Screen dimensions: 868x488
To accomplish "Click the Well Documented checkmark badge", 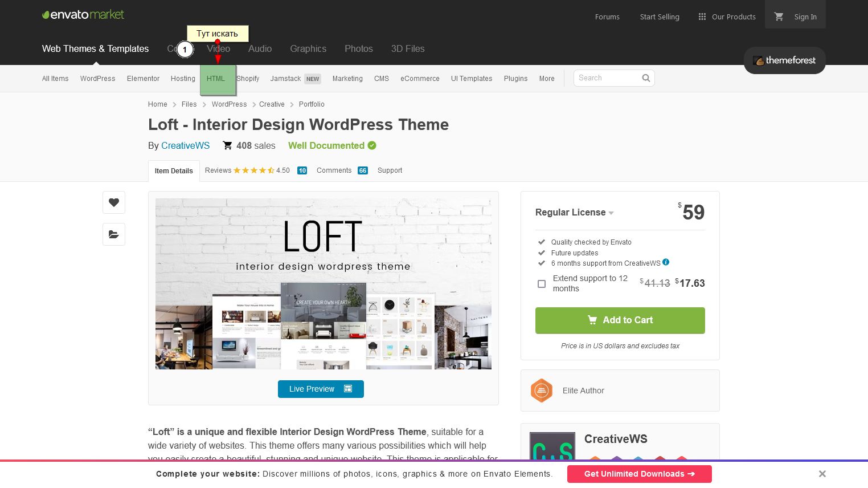I will click(x=372, y=145).
